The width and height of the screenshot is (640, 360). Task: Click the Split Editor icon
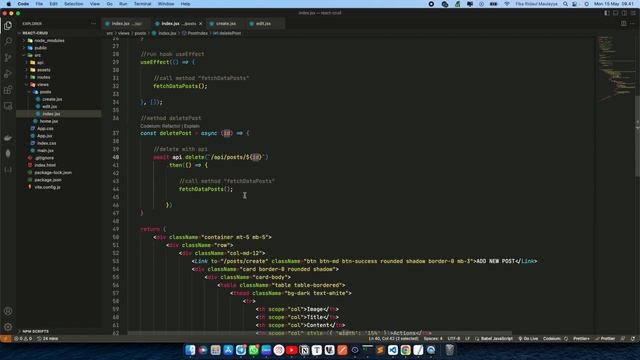624,24
